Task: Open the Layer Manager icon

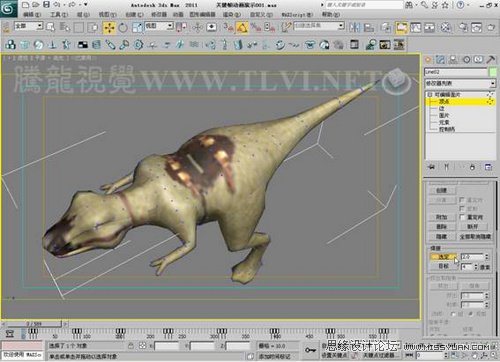Action: [x=386, y=27]
